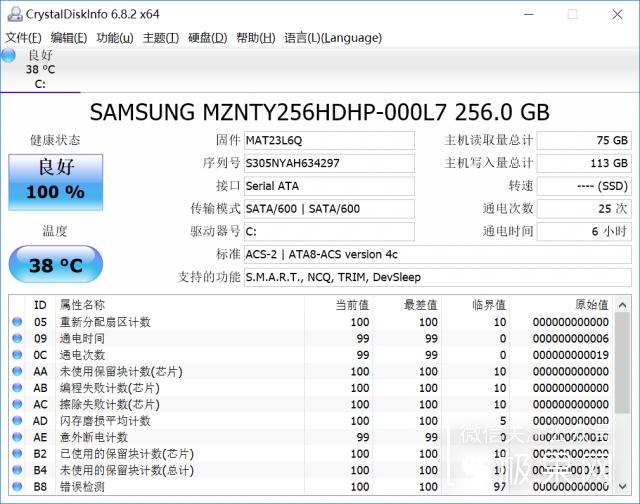Click the blue health orb for drive C:
The height and width of the screenshot is (504, 640).
pos(9,56)
